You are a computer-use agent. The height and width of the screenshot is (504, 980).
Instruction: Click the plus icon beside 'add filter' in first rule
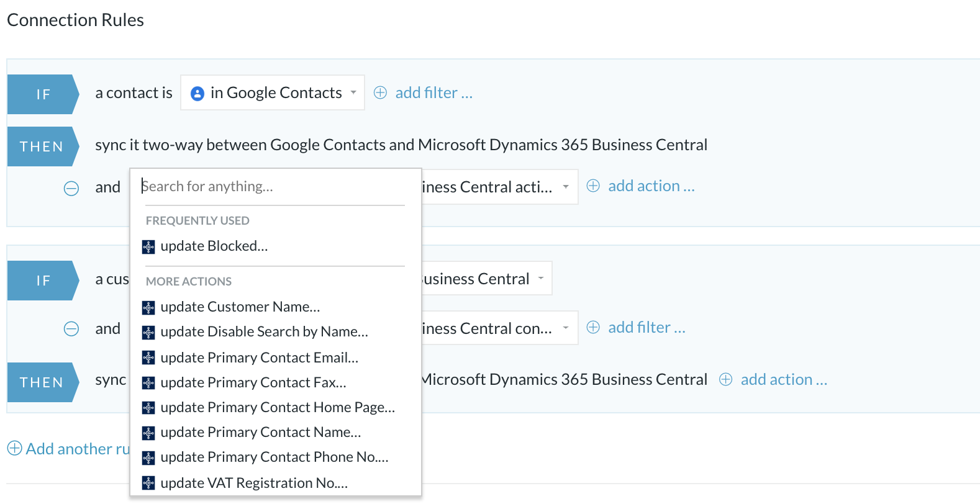[x=380, y=92]
